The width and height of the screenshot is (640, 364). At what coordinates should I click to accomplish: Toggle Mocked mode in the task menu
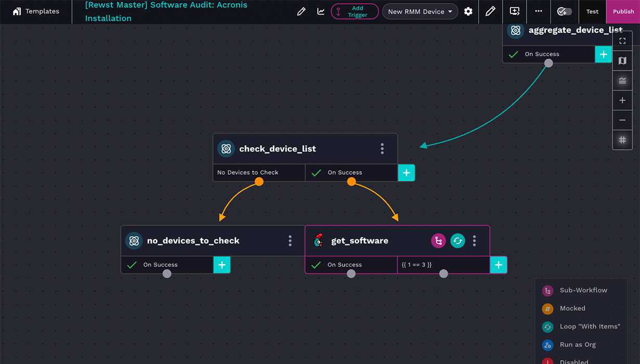point(547,308)
